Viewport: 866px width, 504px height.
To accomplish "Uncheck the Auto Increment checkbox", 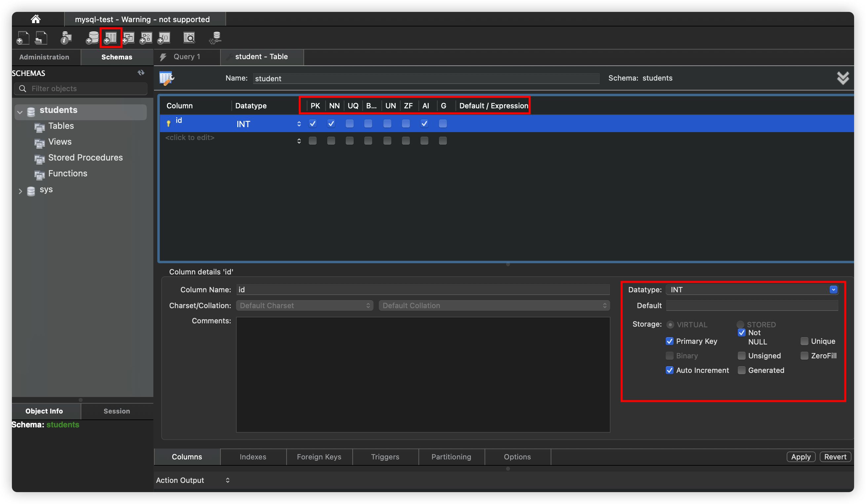I will coord(669,370).
